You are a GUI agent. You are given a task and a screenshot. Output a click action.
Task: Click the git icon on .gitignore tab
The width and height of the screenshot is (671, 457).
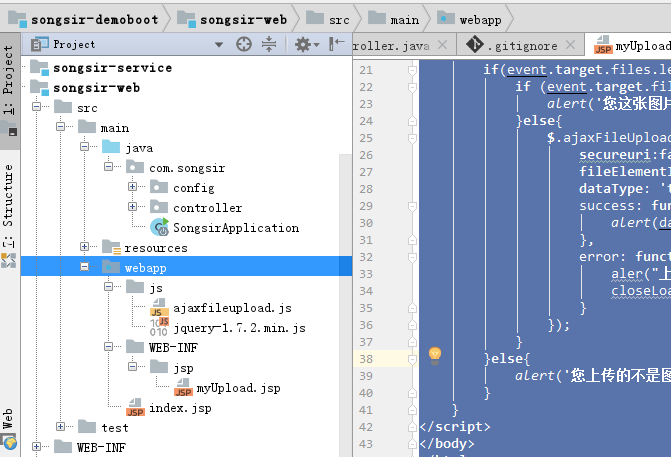(x=475, y=44)
